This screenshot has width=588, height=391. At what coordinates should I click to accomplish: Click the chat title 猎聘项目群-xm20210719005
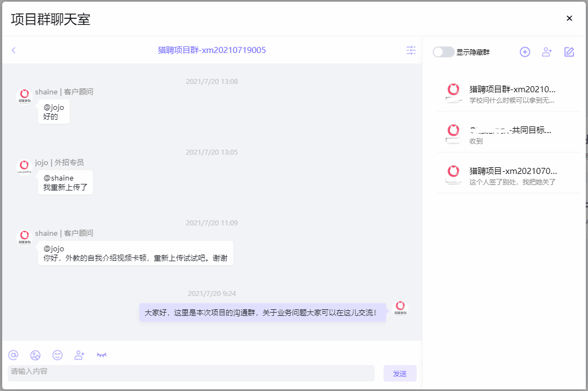click(x=212, y=50)
